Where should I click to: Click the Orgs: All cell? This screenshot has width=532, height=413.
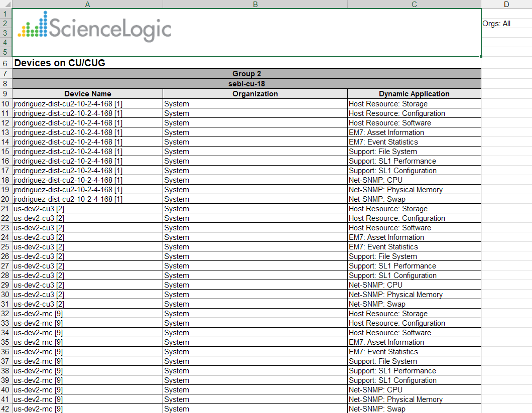[496, 24]
